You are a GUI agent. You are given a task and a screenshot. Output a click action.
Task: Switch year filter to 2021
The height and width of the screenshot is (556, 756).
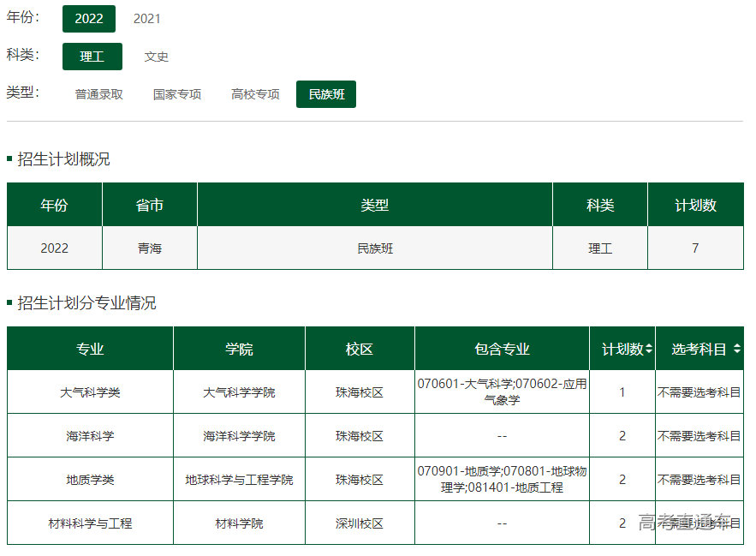pyautogui.click(x=146, y=19)
